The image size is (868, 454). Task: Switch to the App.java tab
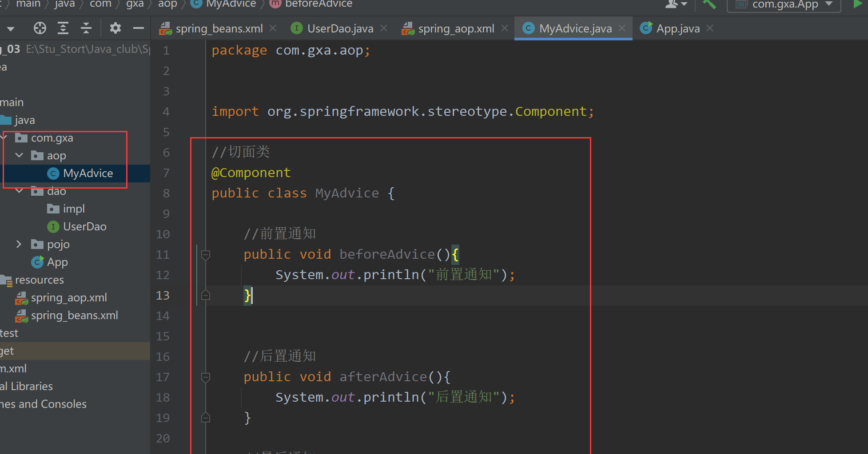[677, 28]
